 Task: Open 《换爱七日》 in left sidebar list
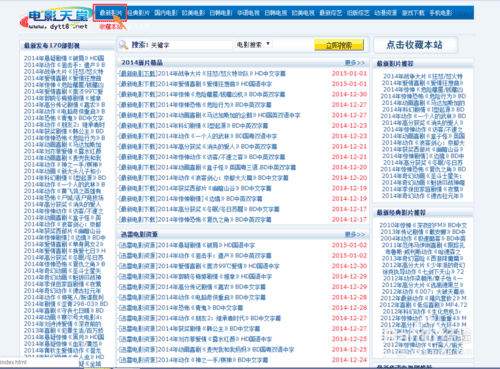click(65, 251)
